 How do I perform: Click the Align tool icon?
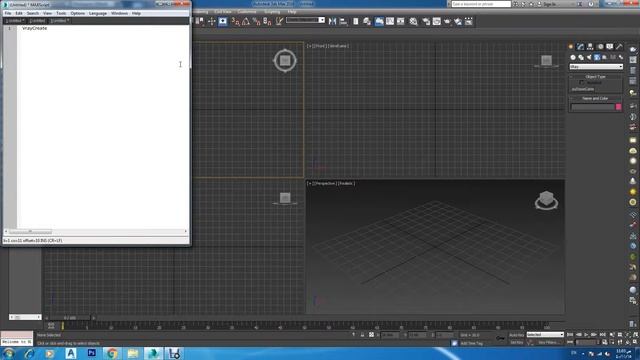[344, 21]
